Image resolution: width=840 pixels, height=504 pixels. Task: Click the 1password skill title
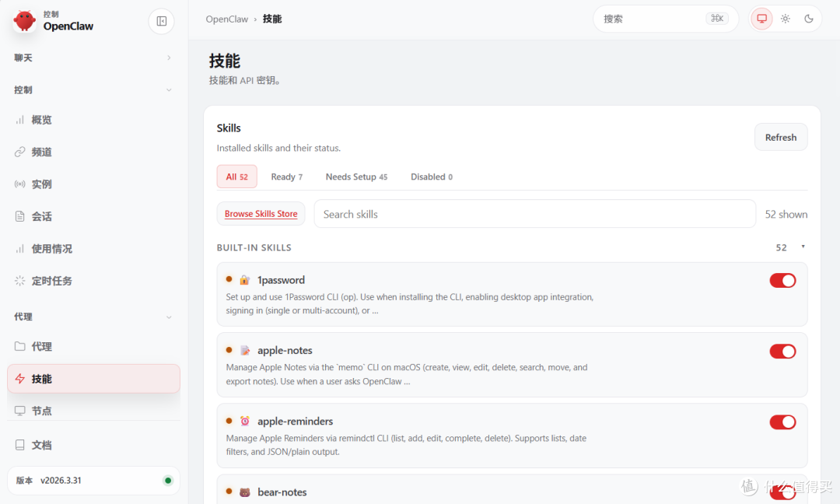pyautogui.click(x=281, y=280)
